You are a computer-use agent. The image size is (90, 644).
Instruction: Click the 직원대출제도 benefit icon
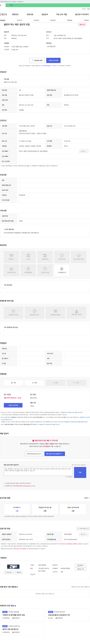click(x=28, y=270)
